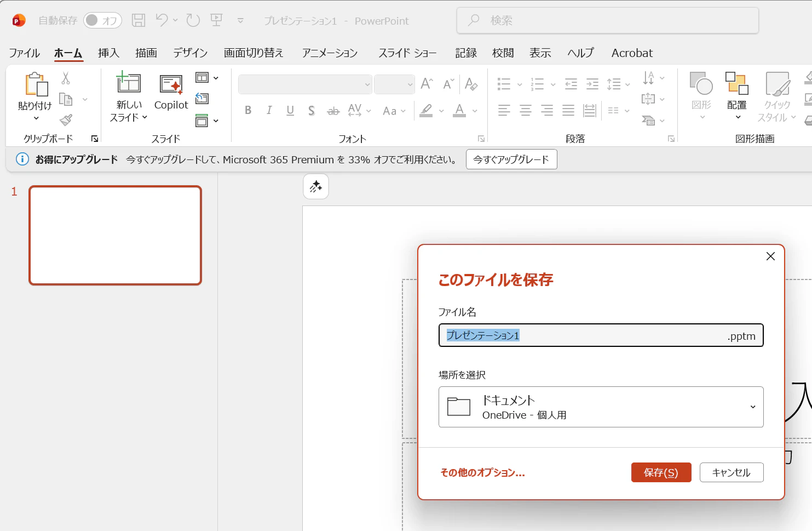This screenshot has width=812, height=531.
Task: Center align text icon
Action: click(x=526, y=110)
